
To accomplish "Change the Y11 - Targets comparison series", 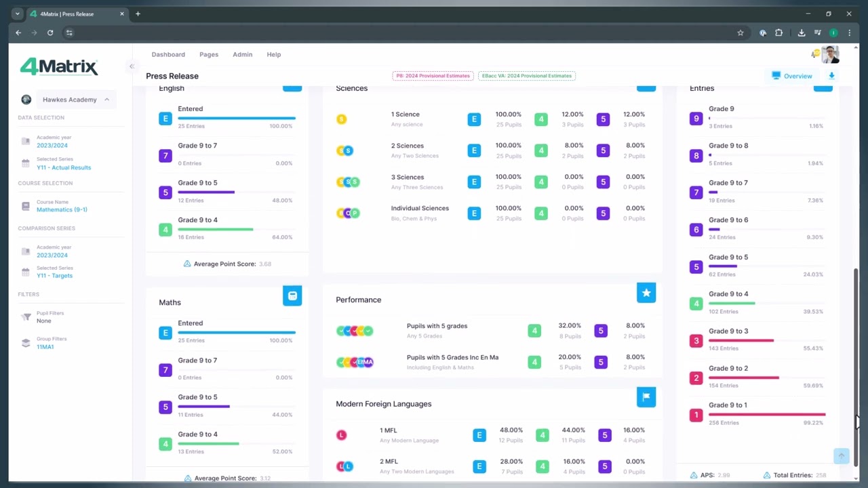I will [x=54, y=276].
